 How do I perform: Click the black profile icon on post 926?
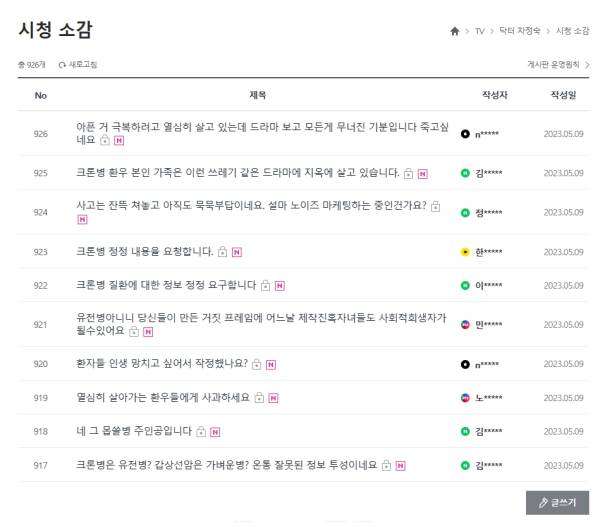(465, 134)
